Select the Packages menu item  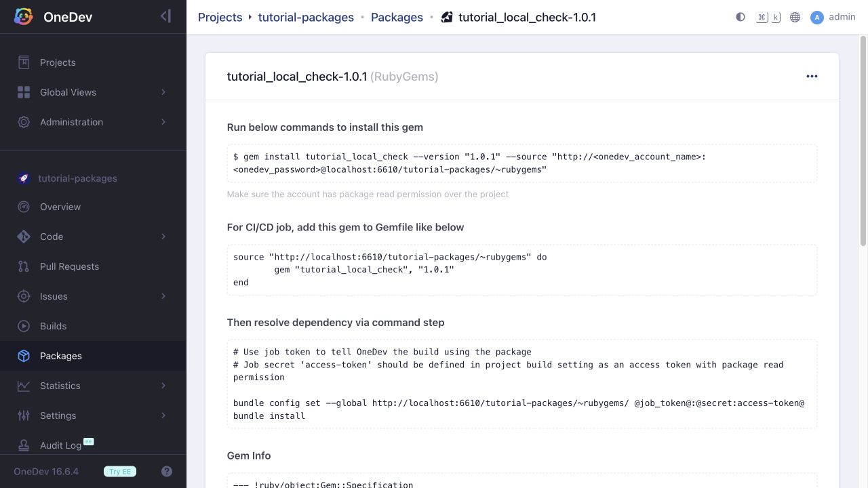coord(93,356)
